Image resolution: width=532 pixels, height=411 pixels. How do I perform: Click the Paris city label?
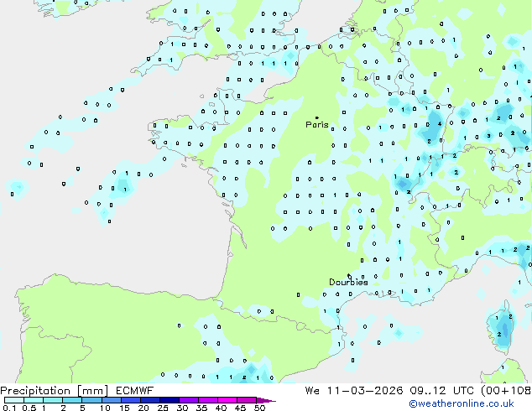point(317,125)
